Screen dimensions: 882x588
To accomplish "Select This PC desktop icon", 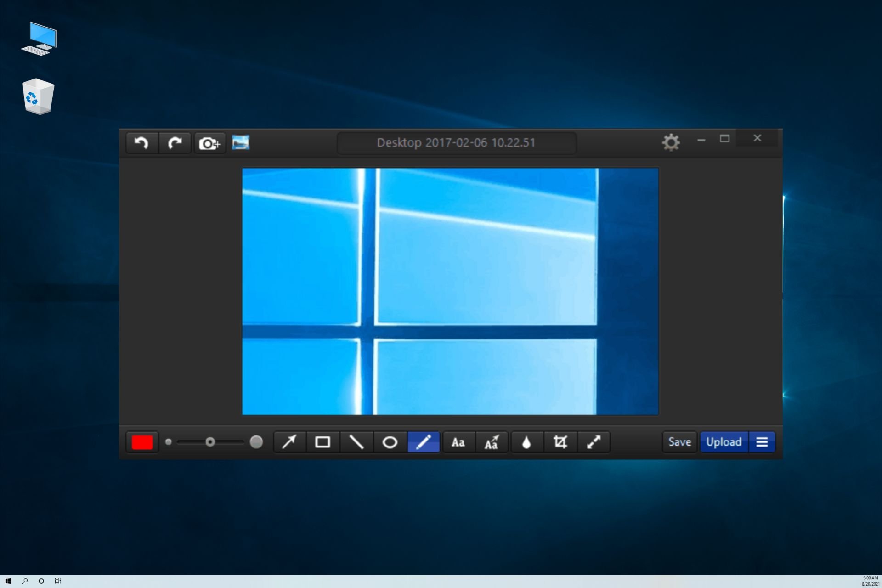I will 39,39.
